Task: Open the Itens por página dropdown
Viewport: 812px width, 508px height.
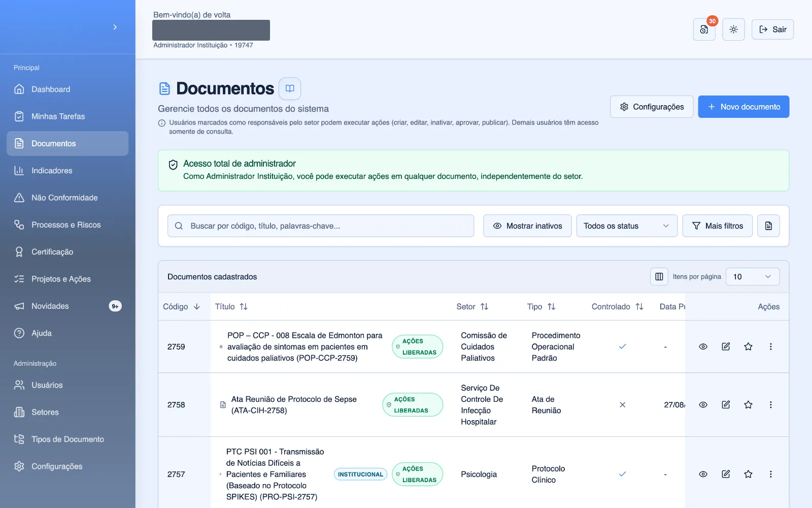Action: (753, 276)
